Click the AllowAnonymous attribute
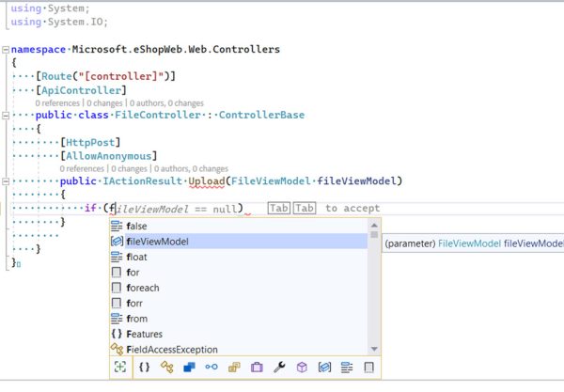The height and width of the screenshot is (392, 564). click(109, 156)
